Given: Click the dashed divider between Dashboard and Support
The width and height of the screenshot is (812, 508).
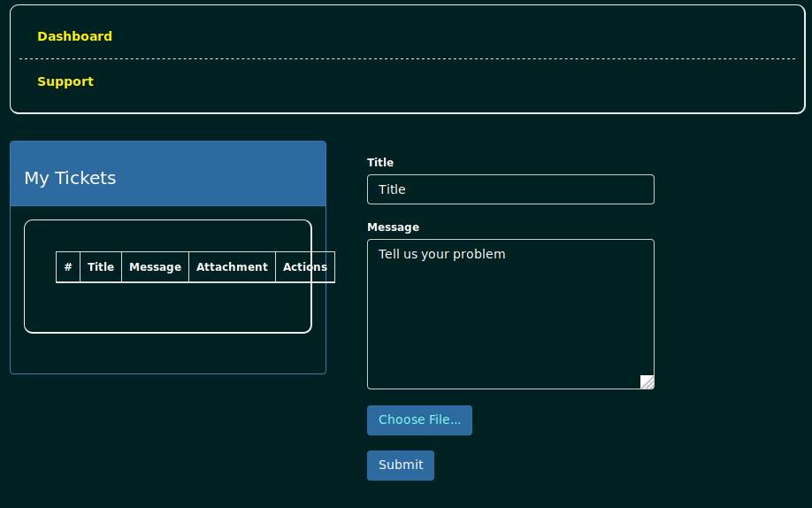Looking at the screenshot, I should (x=407, y=58).
